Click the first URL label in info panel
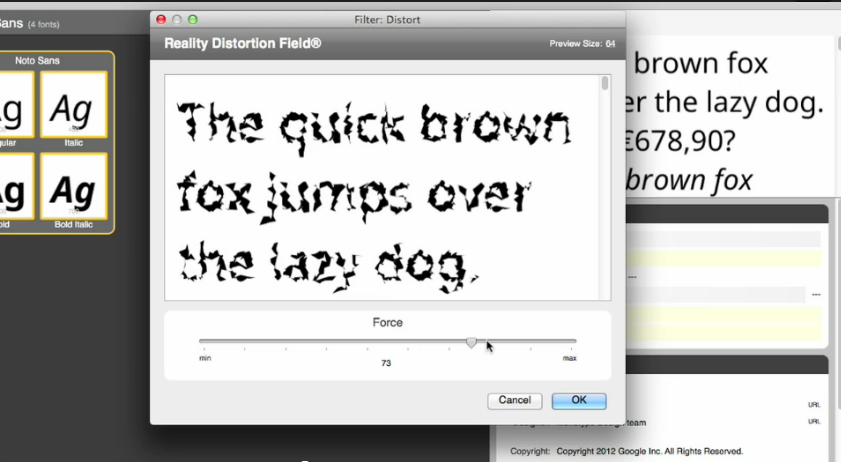The width and height of the screenshot is (841, 462). point(814,405)
